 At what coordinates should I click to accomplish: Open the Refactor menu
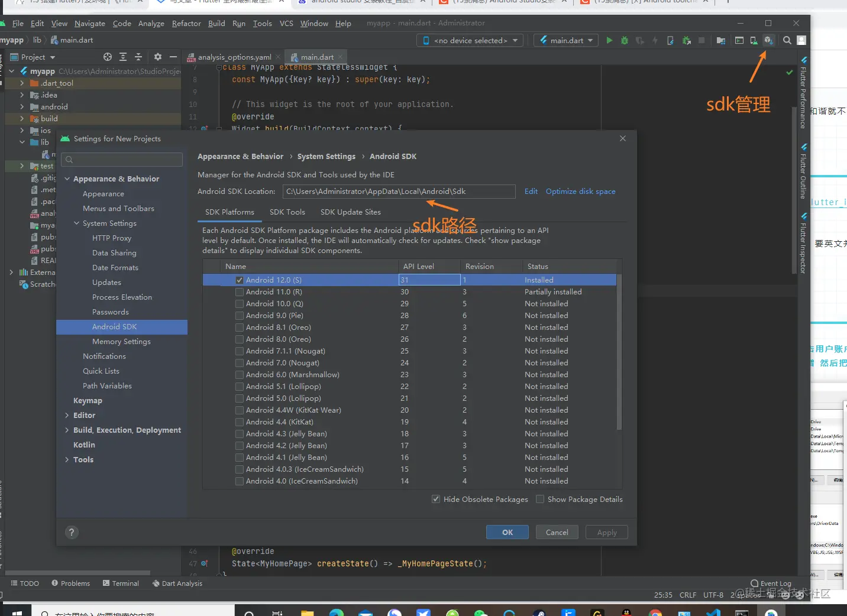(x=186, y=24)
